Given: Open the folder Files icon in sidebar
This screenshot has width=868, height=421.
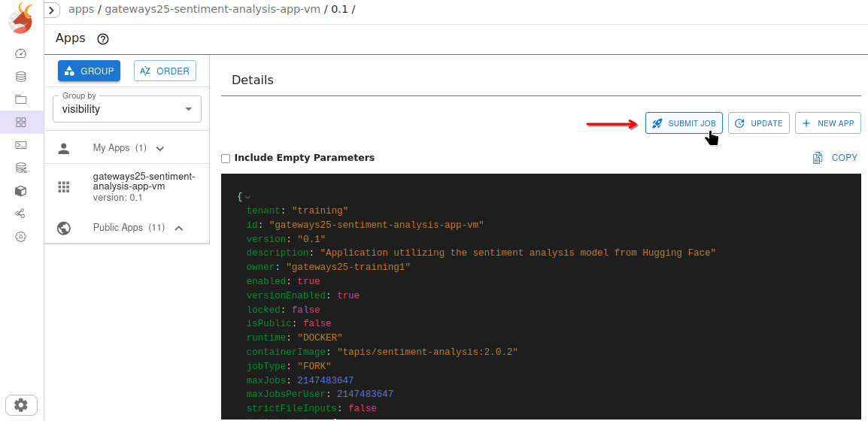Looking at the screenshot, I should pyautogui.click(x=21, y=99).
